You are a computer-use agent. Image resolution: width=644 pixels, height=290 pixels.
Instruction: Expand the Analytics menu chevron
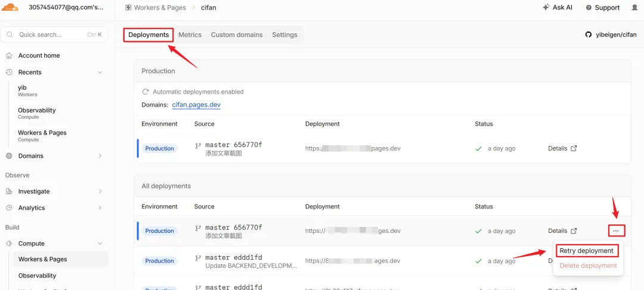pyautogui.click(x=100, y=208)
